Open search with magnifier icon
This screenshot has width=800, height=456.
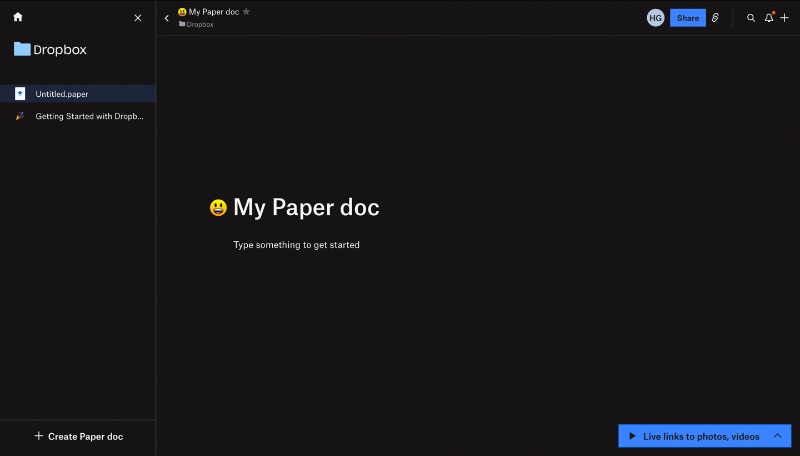(x=751, y=18)
